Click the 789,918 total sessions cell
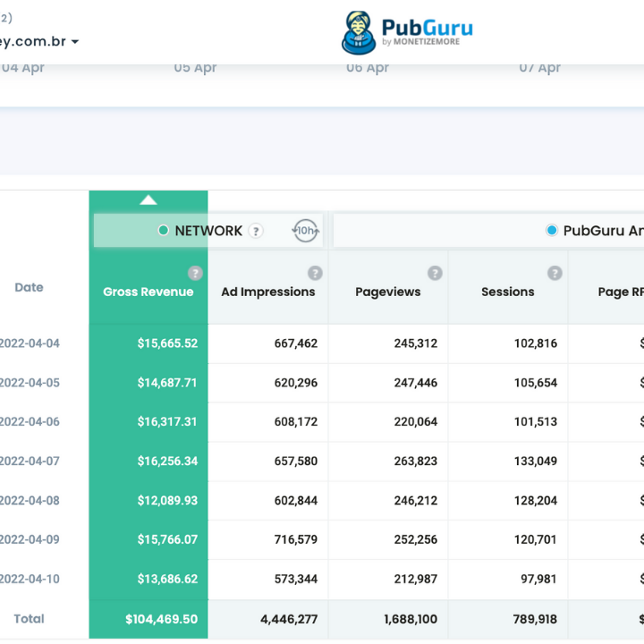 [x=535, y=619]
